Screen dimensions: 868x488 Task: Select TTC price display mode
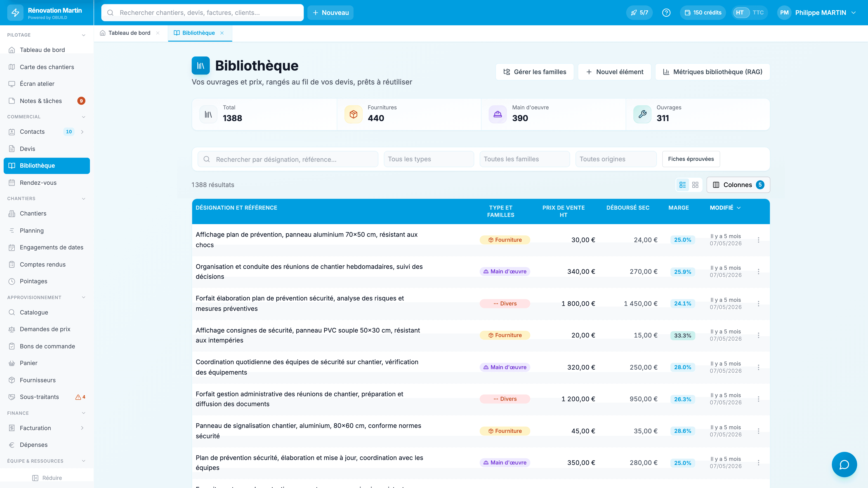click(x=758, y=12)
